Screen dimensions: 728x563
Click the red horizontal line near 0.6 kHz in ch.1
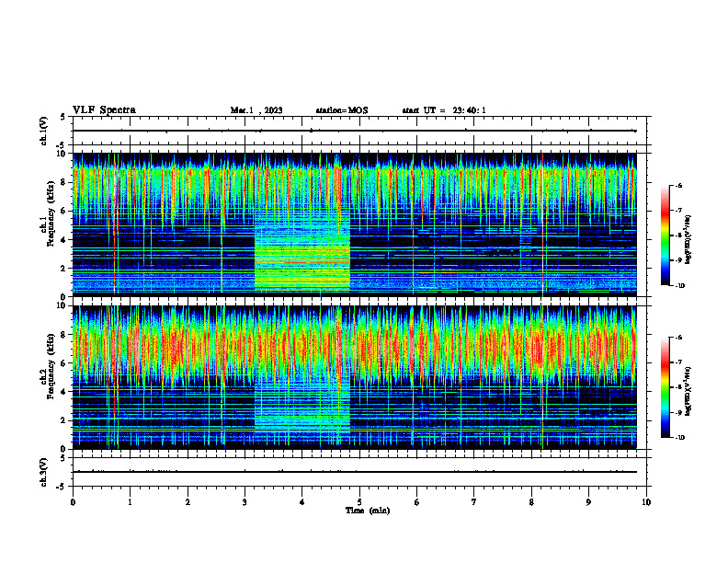(354, 288)
